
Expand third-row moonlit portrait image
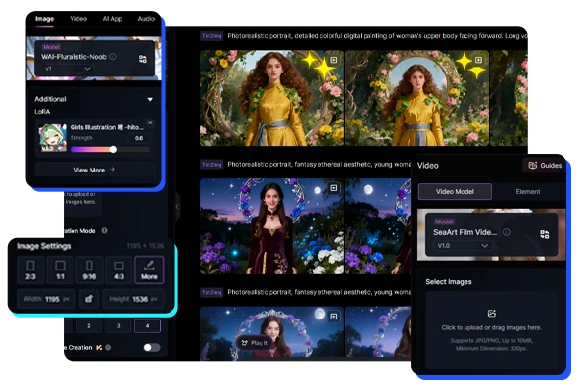pyautogui.click(x=333, y=317)
